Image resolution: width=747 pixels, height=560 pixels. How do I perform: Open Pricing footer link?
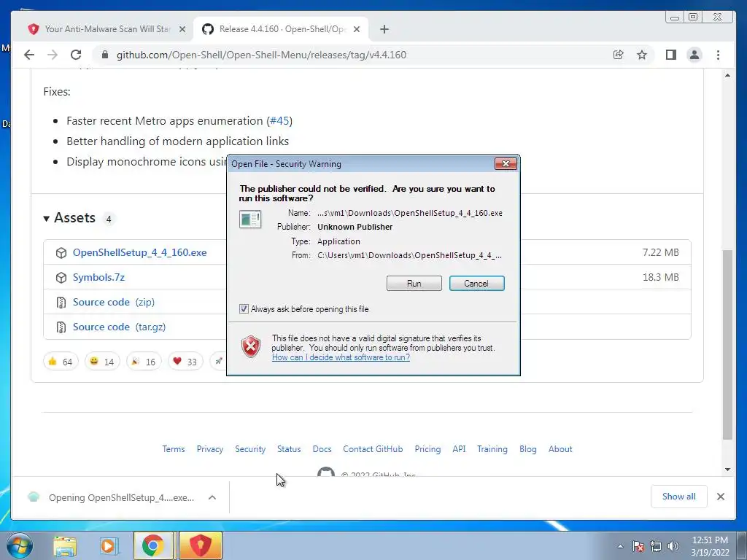point(427,449)
